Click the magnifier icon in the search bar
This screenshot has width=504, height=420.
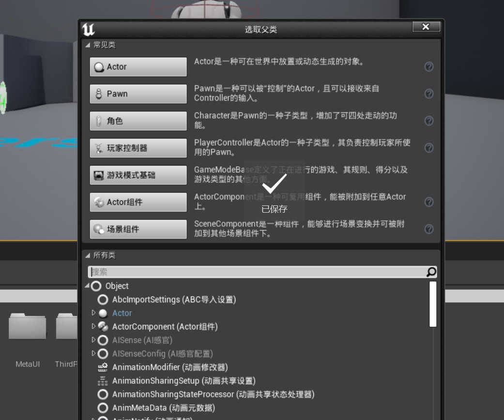pyautogui.click(x=431, y=272)
